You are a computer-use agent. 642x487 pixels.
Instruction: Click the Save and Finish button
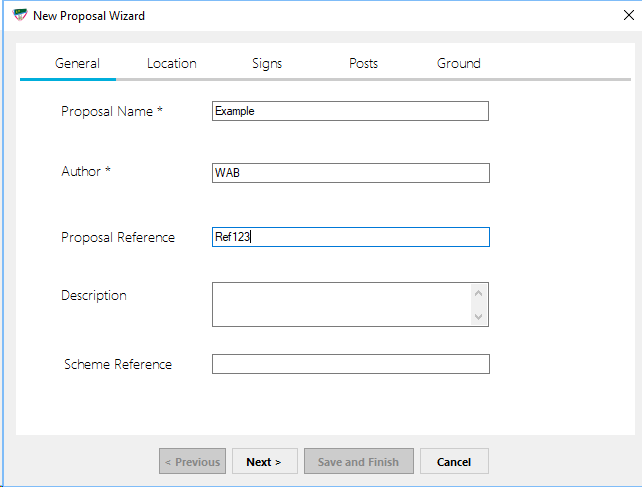click(x=358, y=461)
